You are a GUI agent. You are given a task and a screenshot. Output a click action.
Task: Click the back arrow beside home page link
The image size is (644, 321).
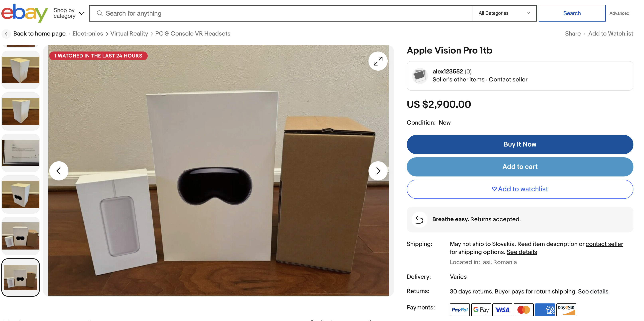[6, 34]
